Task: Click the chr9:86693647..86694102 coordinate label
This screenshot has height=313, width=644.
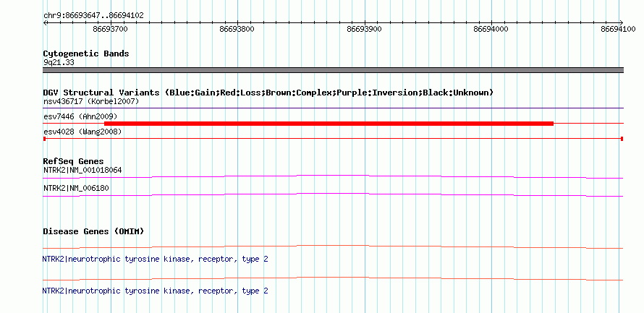Action: click(93, 16)
